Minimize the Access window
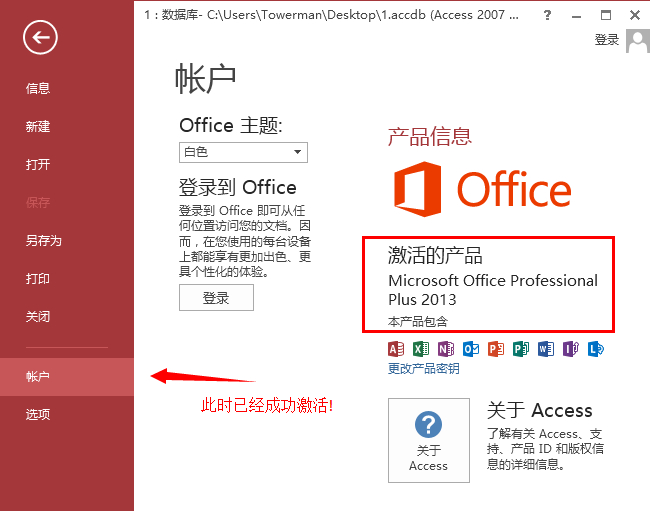Viewport: 650px width, 511px height. tap(576, 16)
